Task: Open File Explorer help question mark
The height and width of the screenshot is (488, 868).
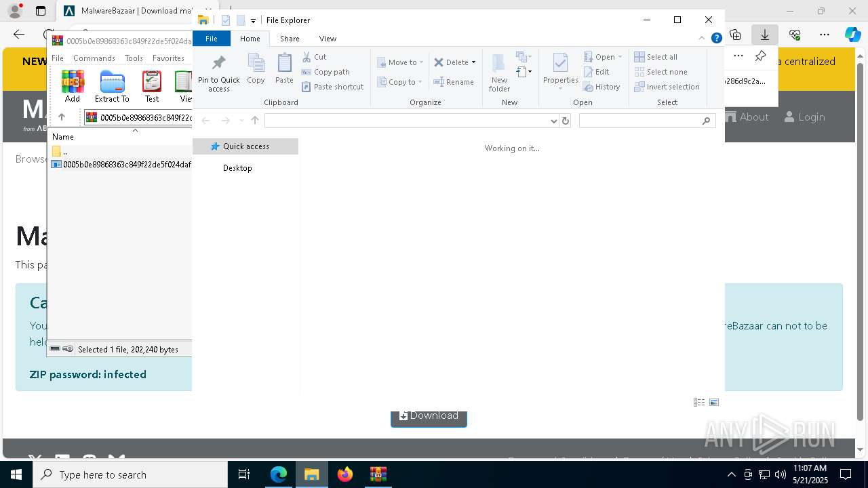Action: point(716,39)
